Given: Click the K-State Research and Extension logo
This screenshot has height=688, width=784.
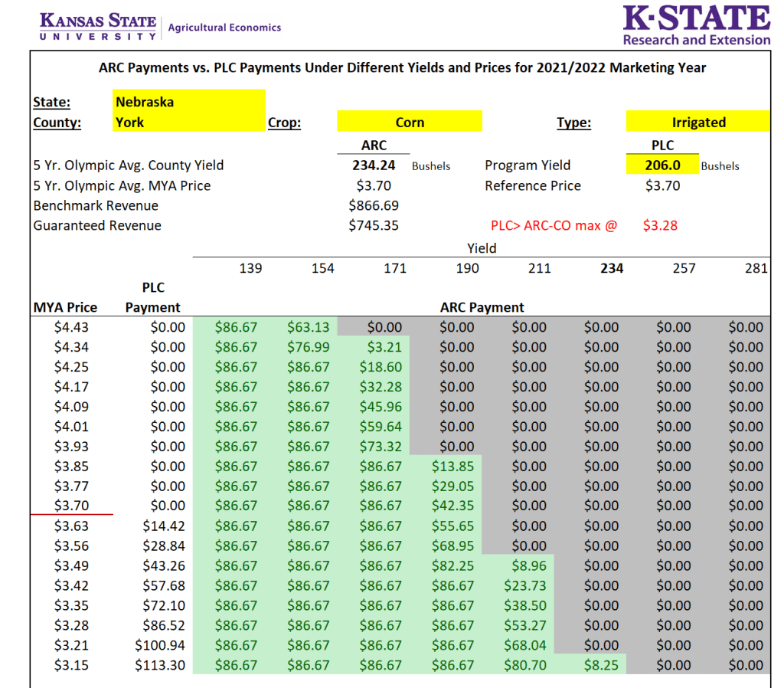Looking at the screenshot, I should point(695,25).
